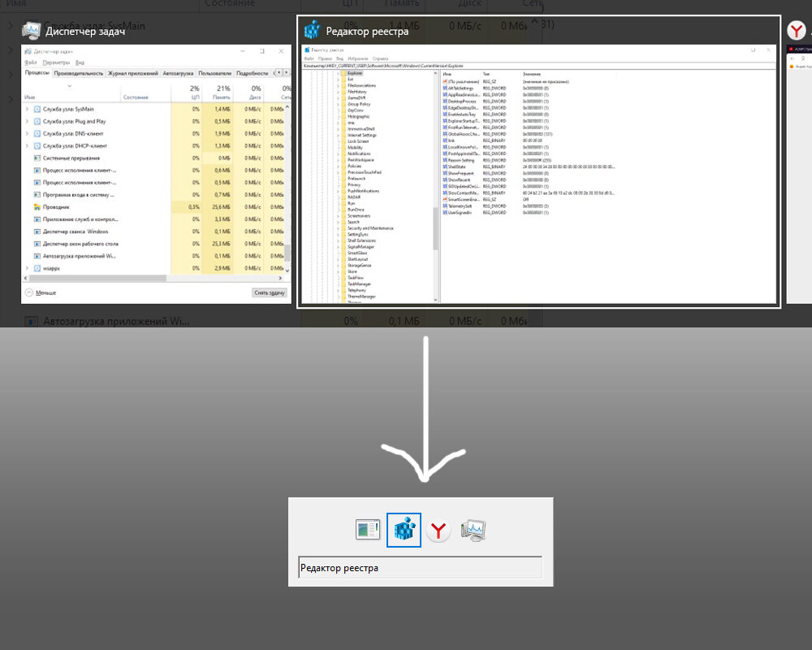Switch to the Журнал приложений tab
The width and height of the screenshot is (812, 650).
tap(133, 73)
